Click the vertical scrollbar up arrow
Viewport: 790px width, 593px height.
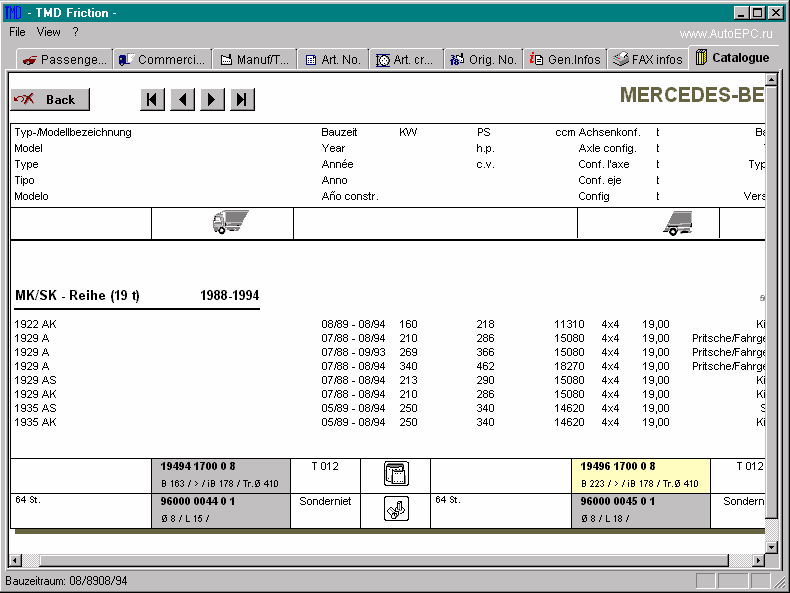click(771, 80)
